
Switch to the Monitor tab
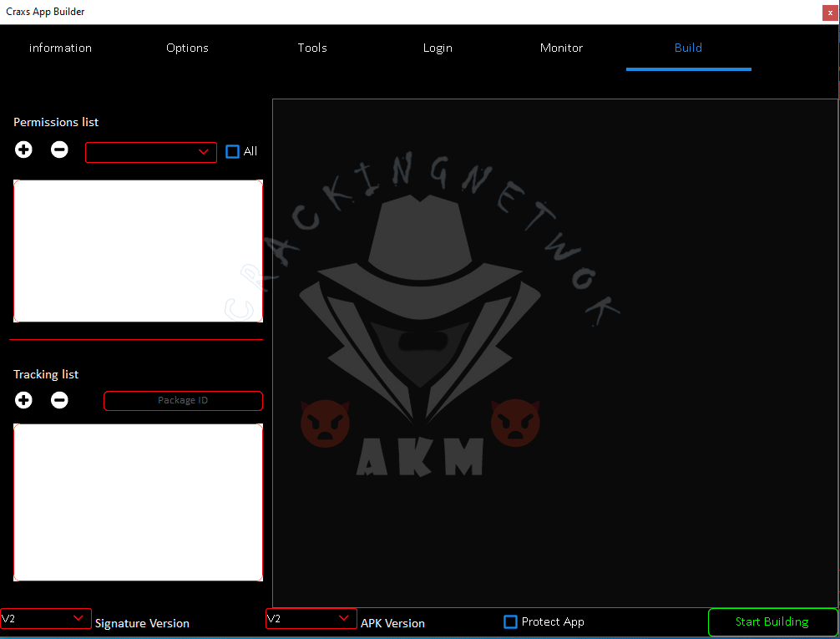click(561, 48)
